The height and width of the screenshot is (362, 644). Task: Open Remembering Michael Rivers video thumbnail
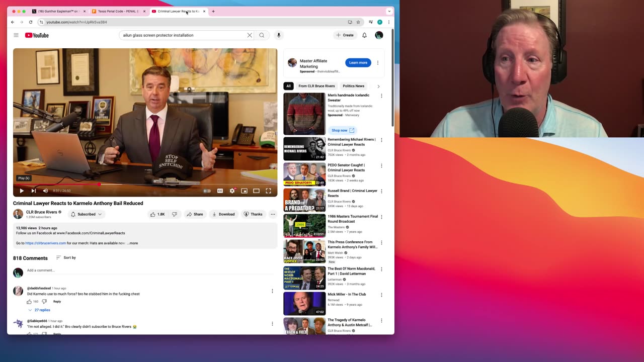point(304,149)
